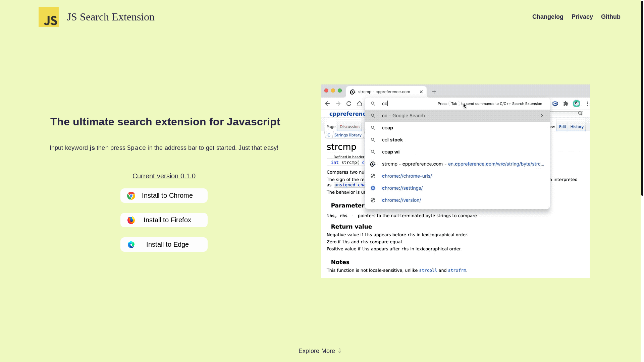
Task: Click the home icon in demo browser
Action: [x=360, y=104]
